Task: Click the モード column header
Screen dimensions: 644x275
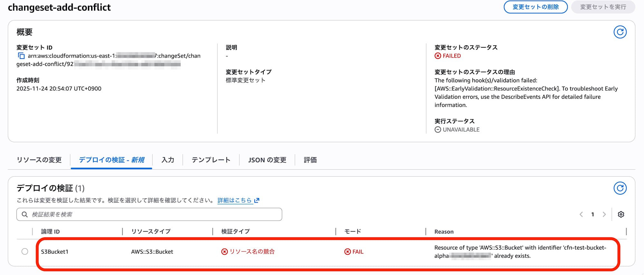Action: [x=353, y=232]
